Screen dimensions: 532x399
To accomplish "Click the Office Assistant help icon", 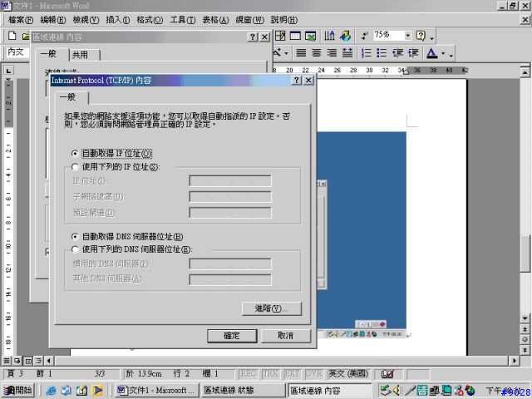I will 421,36.
